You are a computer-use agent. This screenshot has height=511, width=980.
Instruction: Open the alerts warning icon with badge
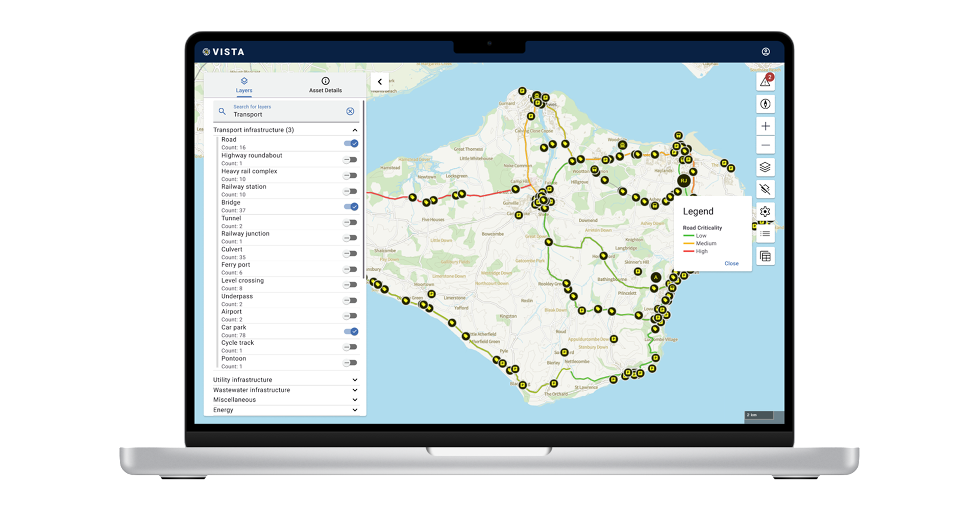(x=765, y=82)
